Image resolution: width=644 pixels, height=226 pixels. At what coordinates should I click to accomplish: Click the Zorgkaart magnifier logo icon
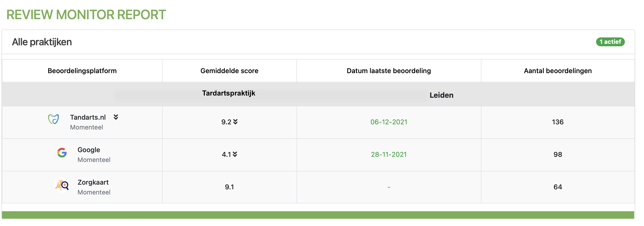click(x=62, y=185)
